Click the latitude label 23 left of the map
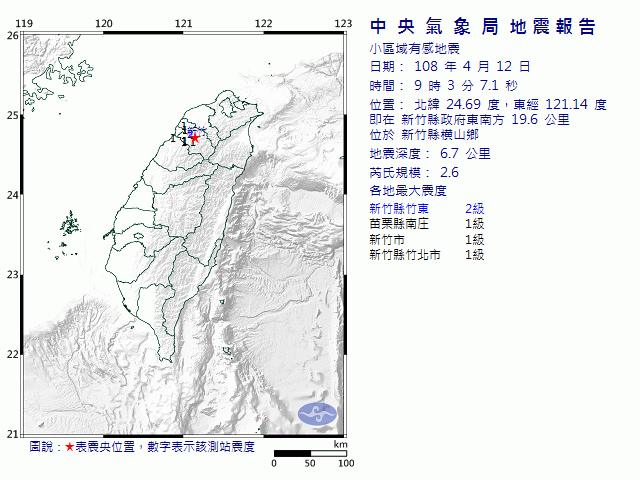Screen dimensions: 640x480 pos(12,275)
